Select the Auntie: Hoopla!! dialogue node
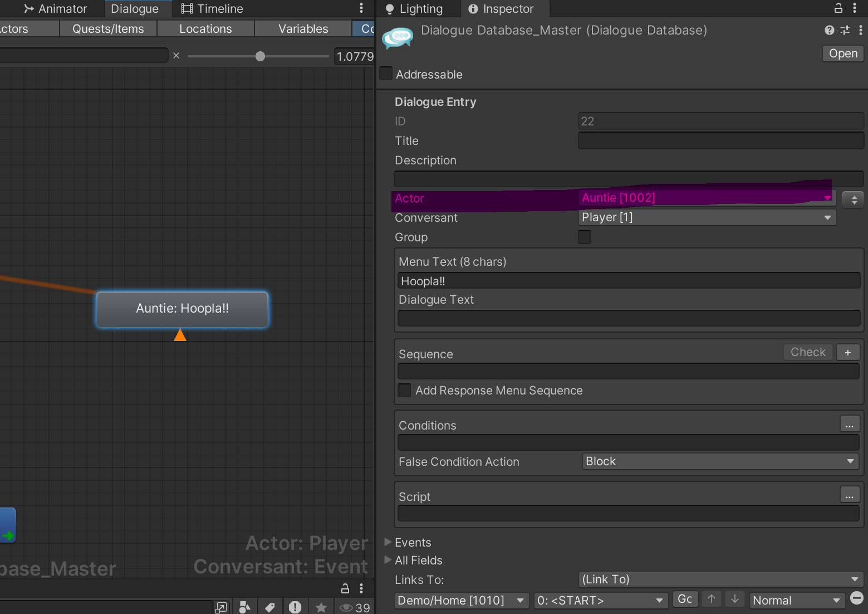The width and height of the screenshot is (868, 614). pyautogui.click(x=182, y=309)
